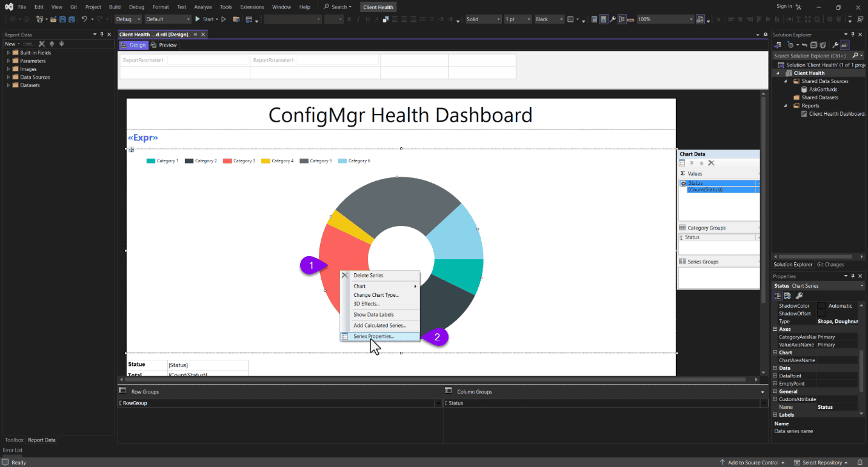Expand the Datasets folder in Report Data
Viewport: 868px width, 467px height.
[x=8, y=85]
